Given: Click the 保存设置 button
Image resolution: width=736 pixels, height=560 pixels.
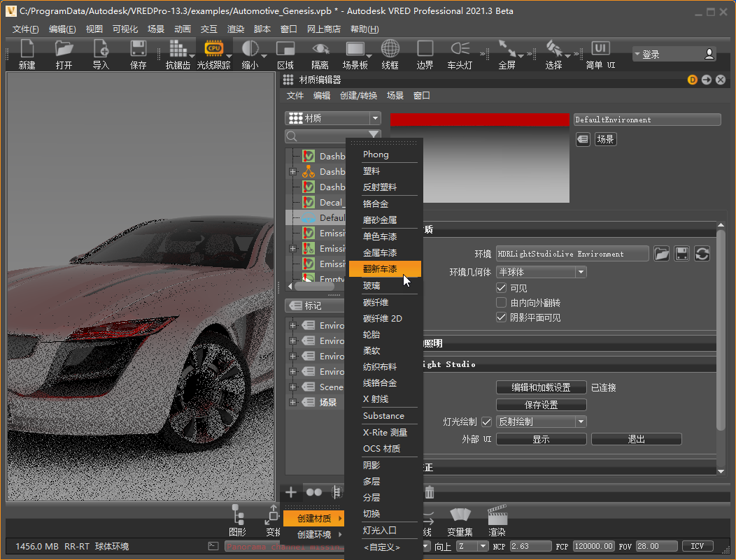Looking at the screenshot, I should [541, 405].
